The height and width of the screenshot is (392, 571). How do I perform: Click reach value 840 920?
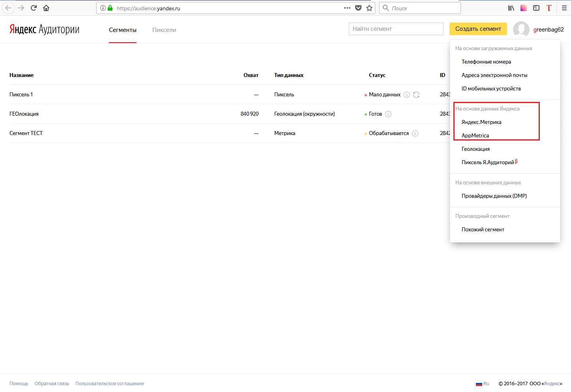tap(249, 114)
